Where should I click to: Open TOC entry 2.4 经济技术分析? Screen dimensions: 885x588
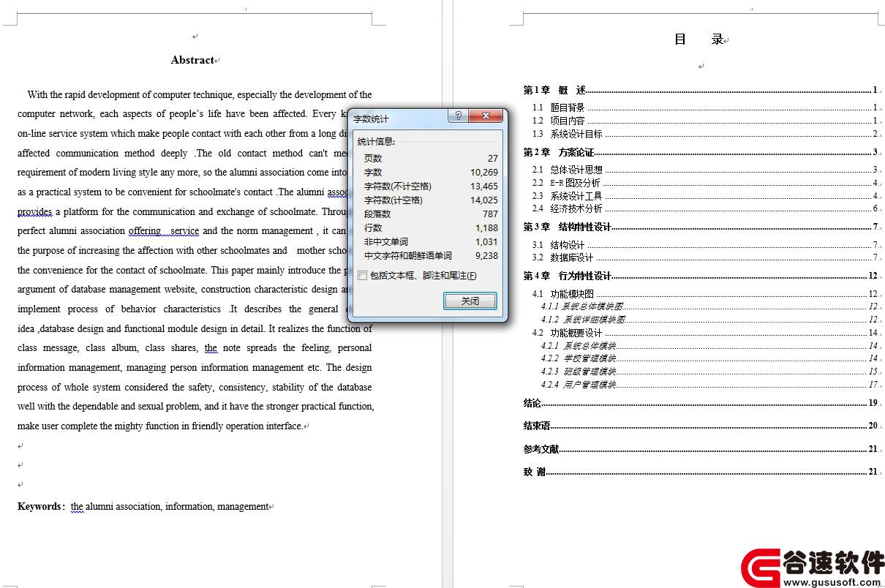coord(704,209)
